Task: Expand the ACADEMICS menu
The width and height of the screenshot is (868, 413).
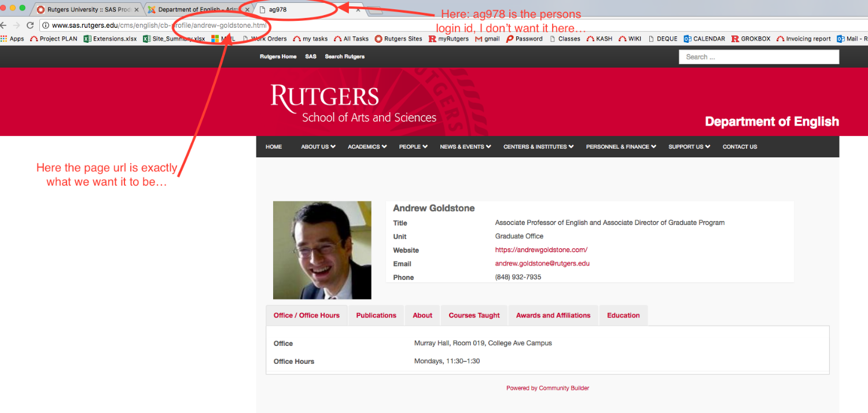Action: point(367,147)
